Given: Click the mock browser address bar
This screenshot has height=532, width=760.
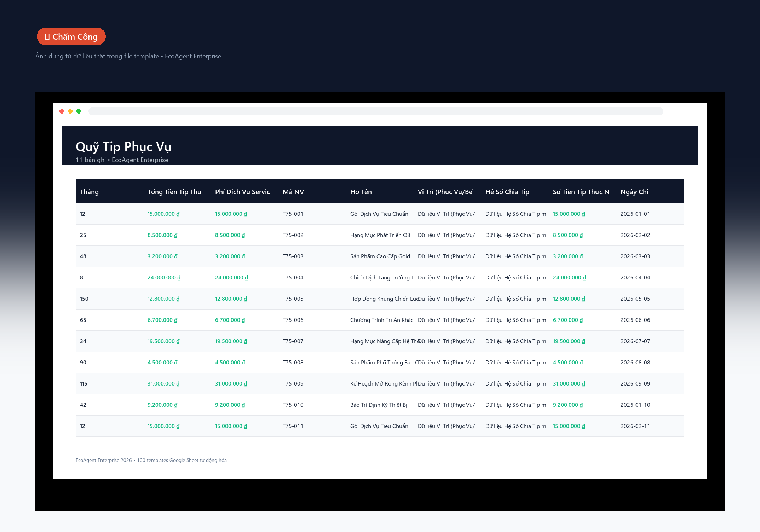Looking at the screenshot, I should point(376,111).
